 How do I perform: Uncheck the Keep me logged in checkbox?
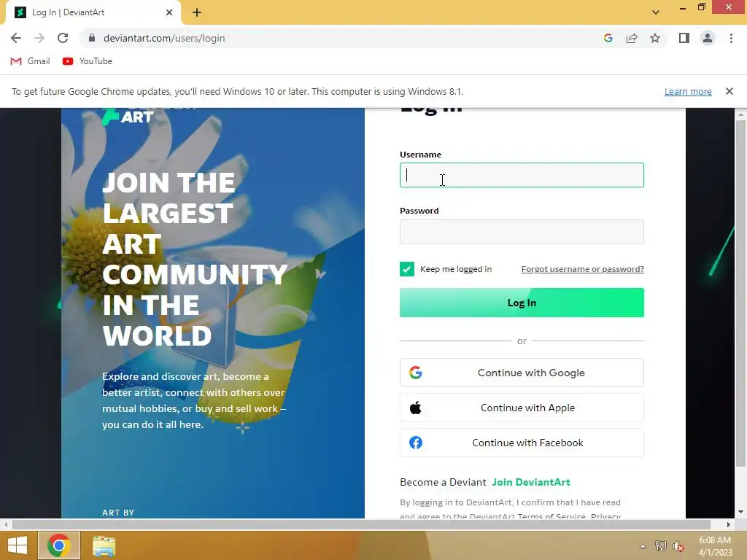coord(407,269)
